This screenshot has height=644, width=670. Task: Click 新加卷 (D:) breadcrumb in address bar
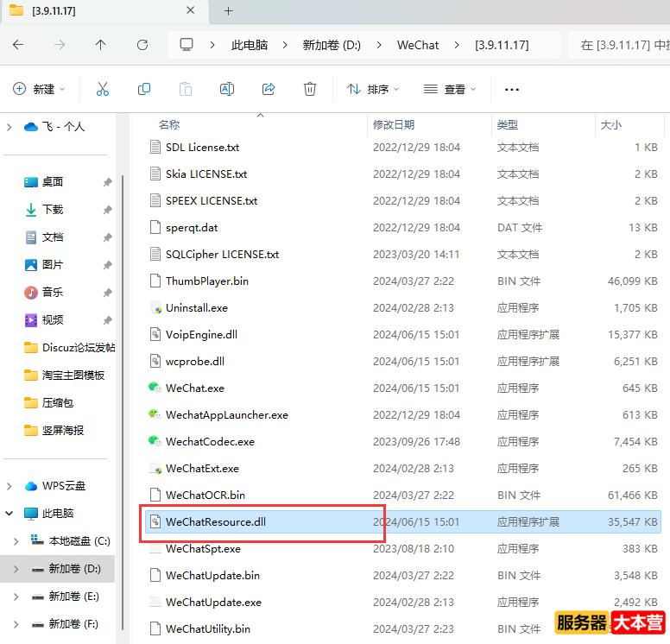tap(332, 45)
